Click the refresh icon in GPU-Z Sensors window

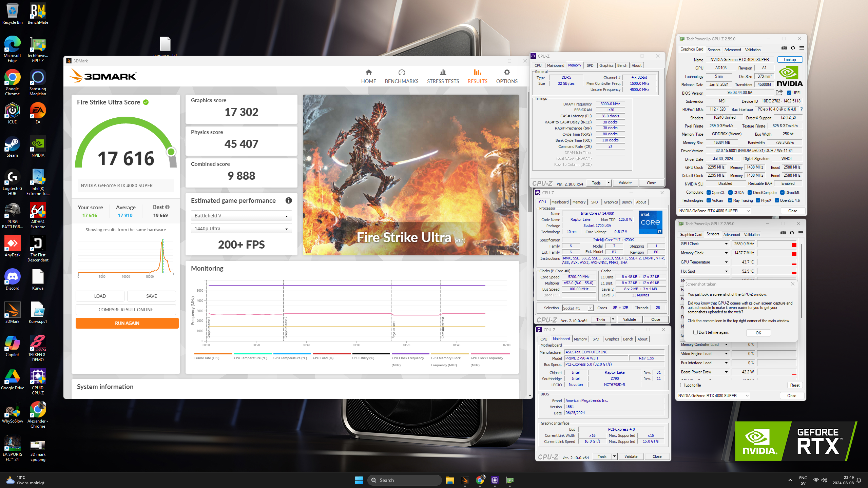pyautogui.click(x=792, y=233)
